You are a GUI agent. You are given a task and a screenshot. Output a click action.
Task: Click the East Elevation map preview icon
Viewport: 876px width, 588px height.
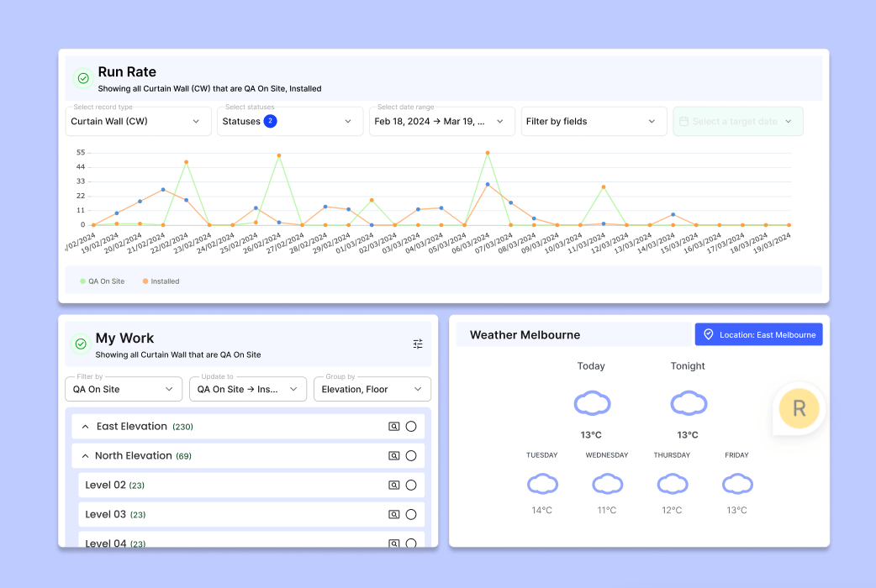click(394, 427)
